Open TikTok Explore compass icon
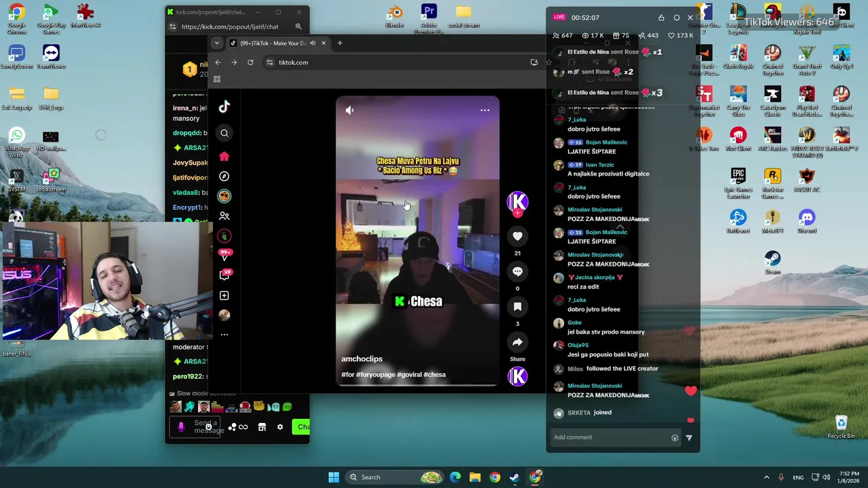The width and height of the screenshot is (868, 488). point(224,176)
